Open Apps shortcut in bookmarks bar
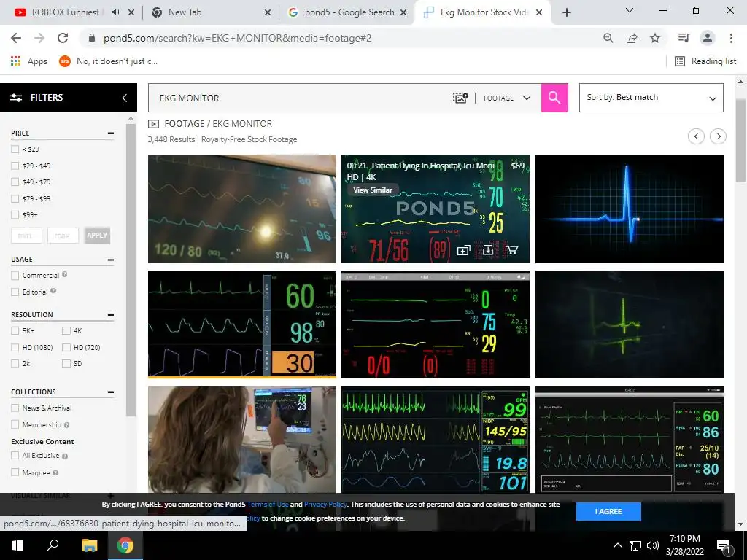The height and width of the screenshot is (560, 747). (28, 61)
